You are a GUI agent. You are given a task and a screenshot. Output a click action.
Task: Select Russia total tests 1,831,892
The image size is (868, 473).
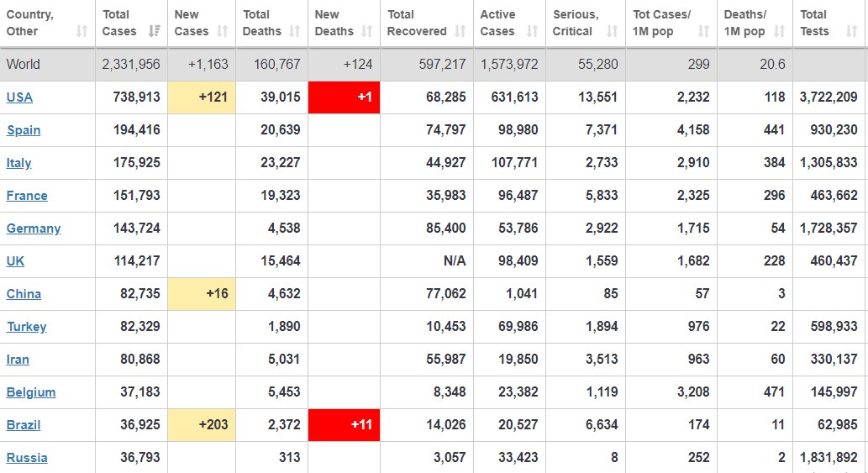(829, 458)
